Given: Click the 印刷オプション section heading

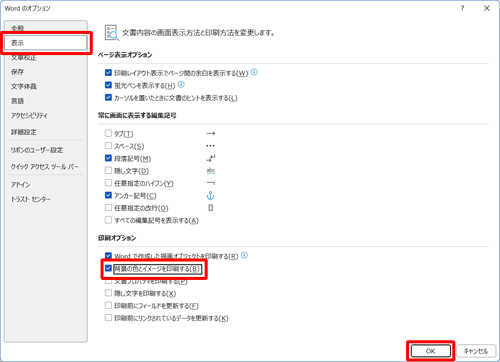Looking at the screenshot, I should [117, 238].
